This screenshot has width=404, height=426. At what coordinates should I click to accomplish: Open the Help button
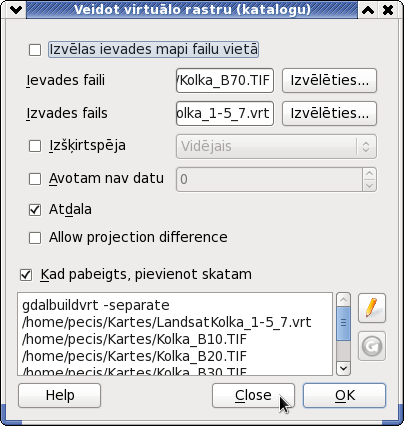tap(59, 395)
